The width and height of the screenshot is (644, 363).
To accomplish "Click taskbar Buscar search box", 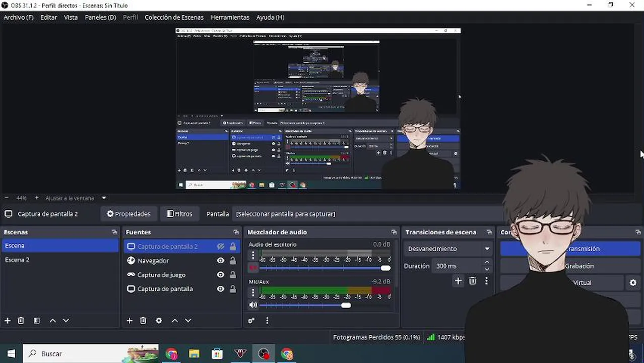I will 91,354.
